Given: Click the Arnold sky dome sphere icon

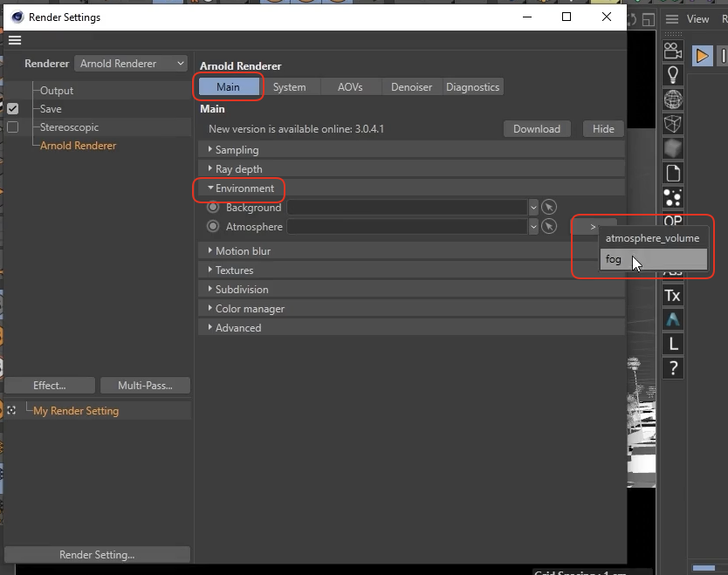Looking at the screenshot, I should click(673, 99).
